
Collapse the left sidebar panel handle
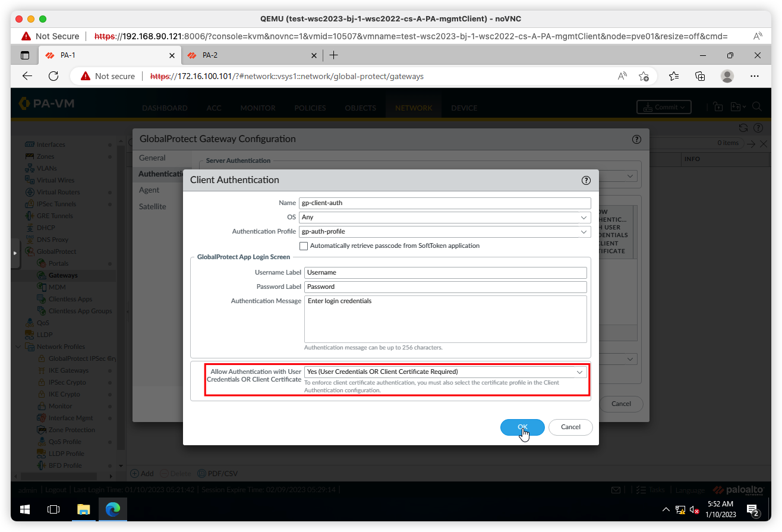pos(15,253)
